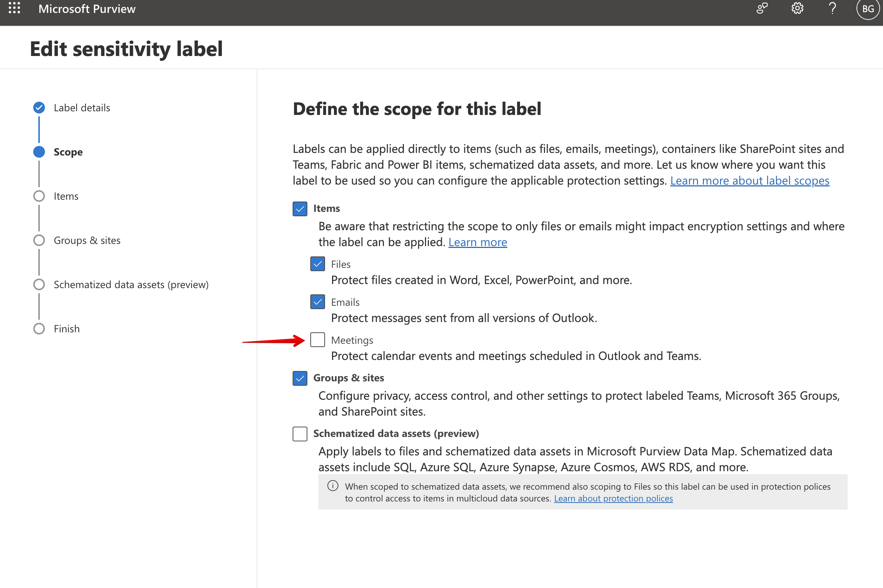Uncheck the Files checkbox
The height and width of the screenshot is (588, 883).
point(318,264)
